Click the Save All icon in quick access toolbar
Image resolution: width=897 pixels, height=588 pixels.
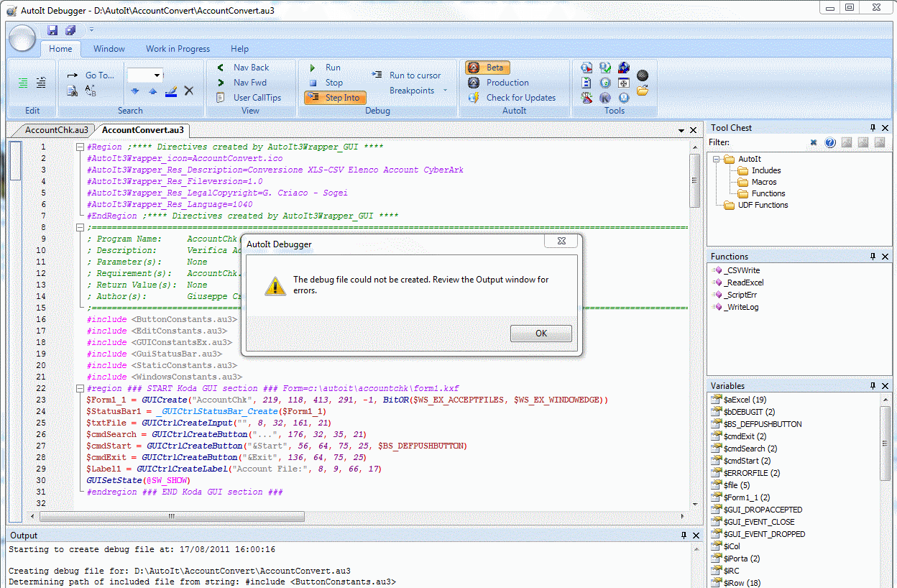pyautogui.click(x=70, y=30)
